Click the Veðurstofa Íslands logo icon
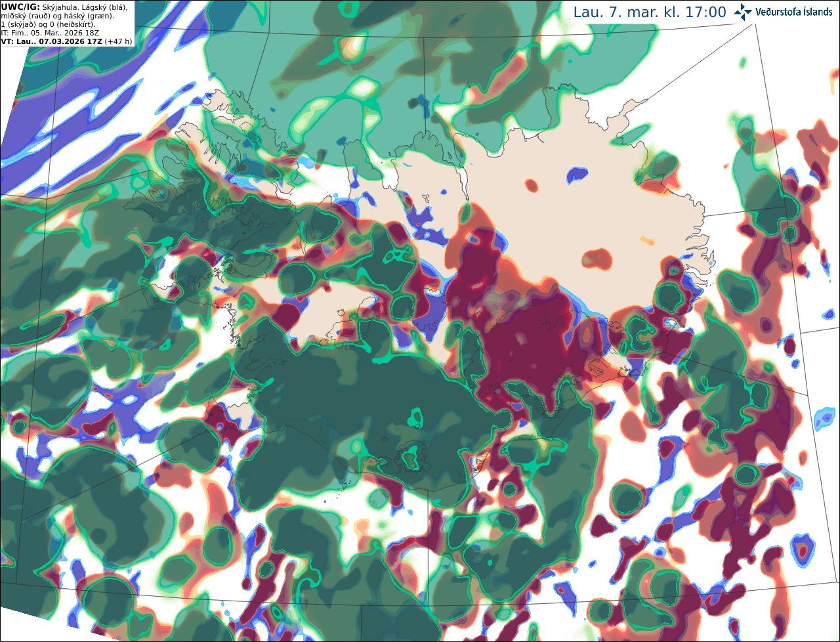Image resolution: width=840 pixels, height=642 pixels. tap(744, 12)
